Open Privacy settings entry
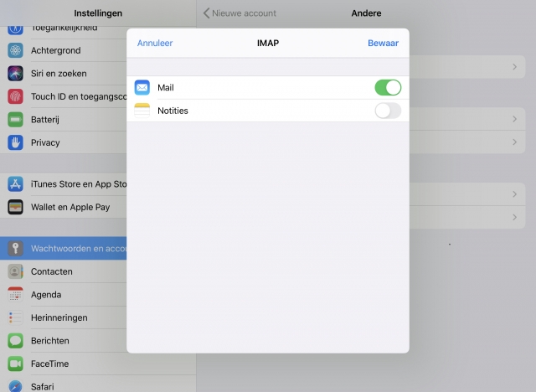The height and width of the screenshot is (392, 536). point(64,142)
